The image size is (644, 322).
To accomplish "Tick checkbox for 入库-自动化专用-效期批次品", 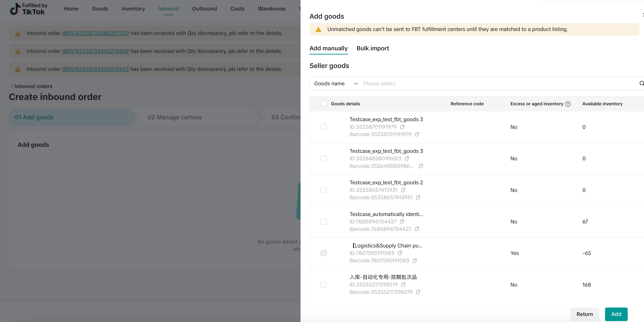I will pos(323,284).
